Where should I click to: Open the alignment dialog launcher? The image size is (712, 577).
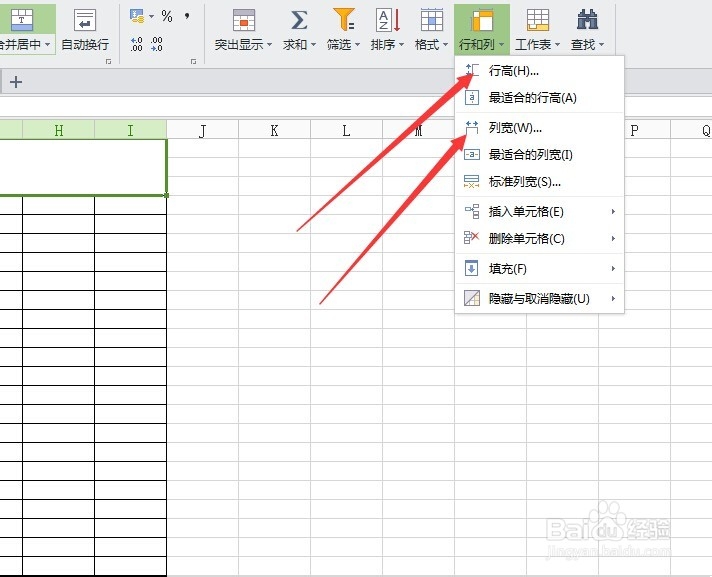(108, 61)
